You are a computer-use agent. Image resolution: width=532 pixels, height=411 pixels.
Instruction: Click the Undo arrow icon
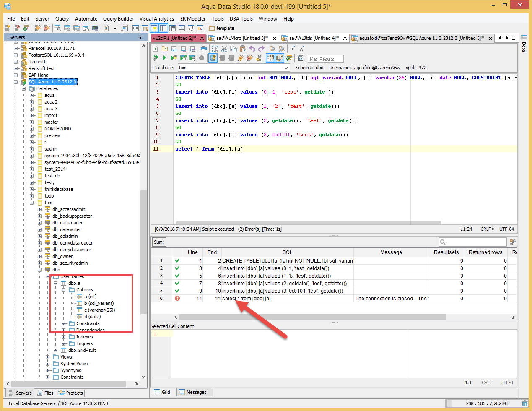point(252,49)
